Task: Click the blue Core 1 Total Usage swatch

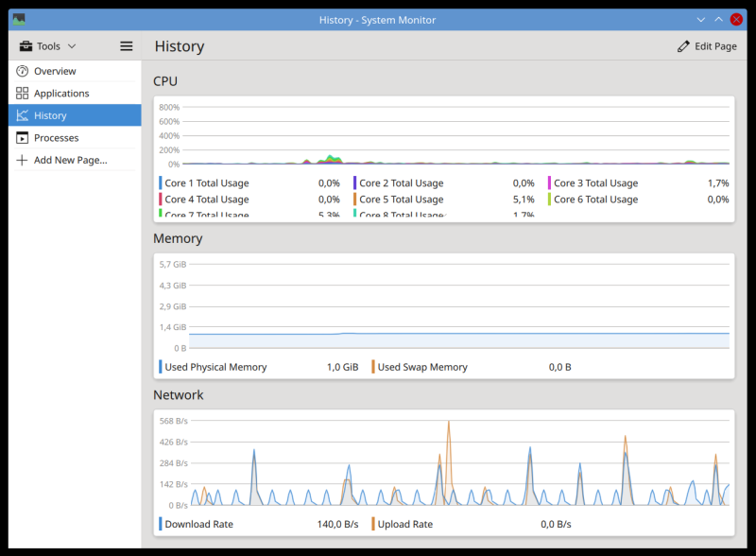Action: point(161,183)
